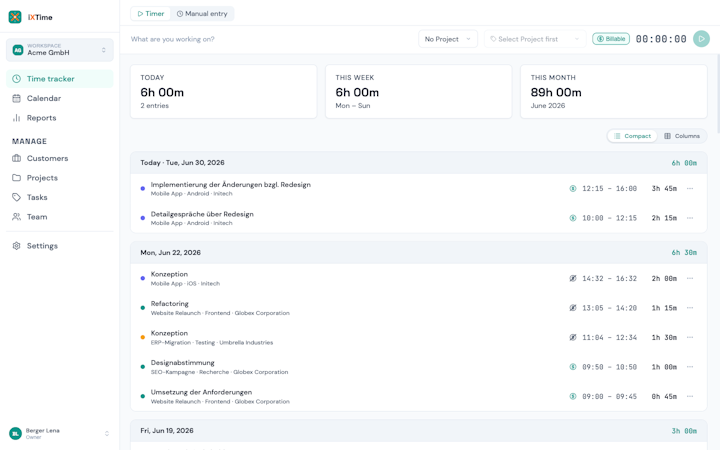Image resolution: width=720 pixels, height=450 pixels.
Task: Edit the 09:50 – 10:50 time range
Action: tap(609, 367)
